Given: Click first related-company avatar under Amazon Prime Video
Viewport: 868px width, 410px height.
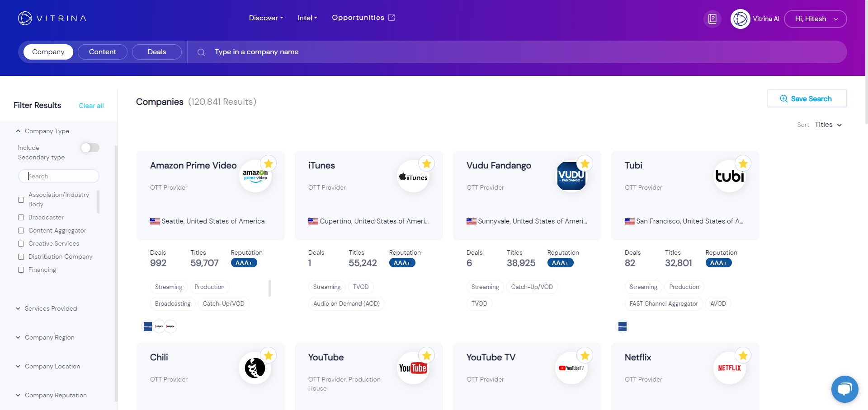Looking at the screenshot, I should point(148,326).
